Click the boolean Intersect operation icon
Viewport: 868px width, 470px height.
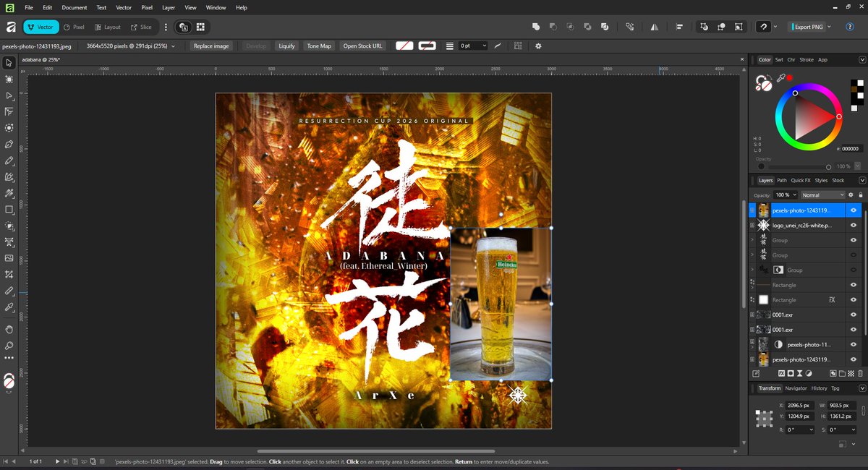pyautogui.click(x=570, y=27)
